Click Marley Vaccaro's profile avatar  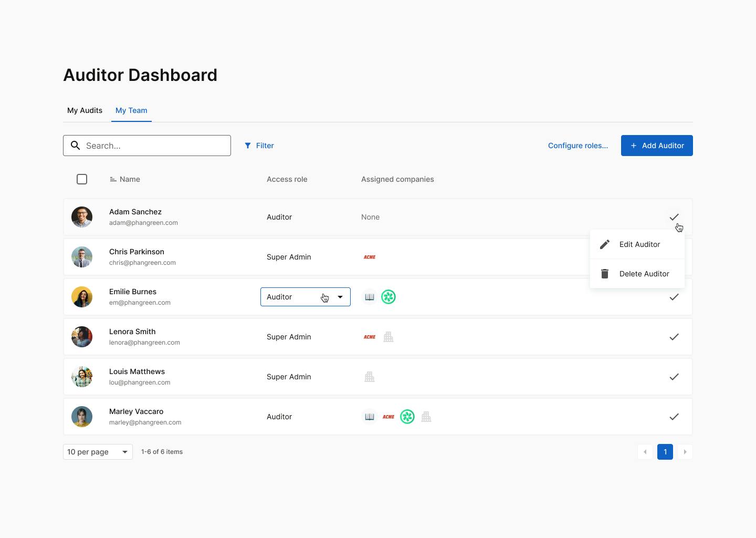pos(82,417)
